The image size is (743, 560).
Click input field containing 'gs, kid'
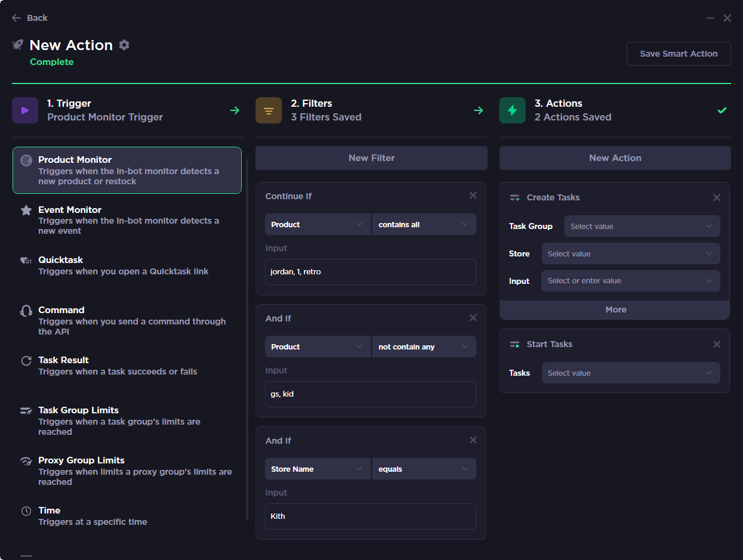tap(371, 394)
